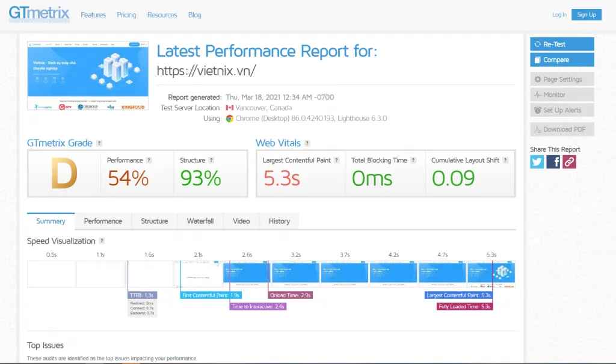Click help icon beside Cumulative Layout Shift
Viewport: 616px width, 364px height.
coord(505,161)
